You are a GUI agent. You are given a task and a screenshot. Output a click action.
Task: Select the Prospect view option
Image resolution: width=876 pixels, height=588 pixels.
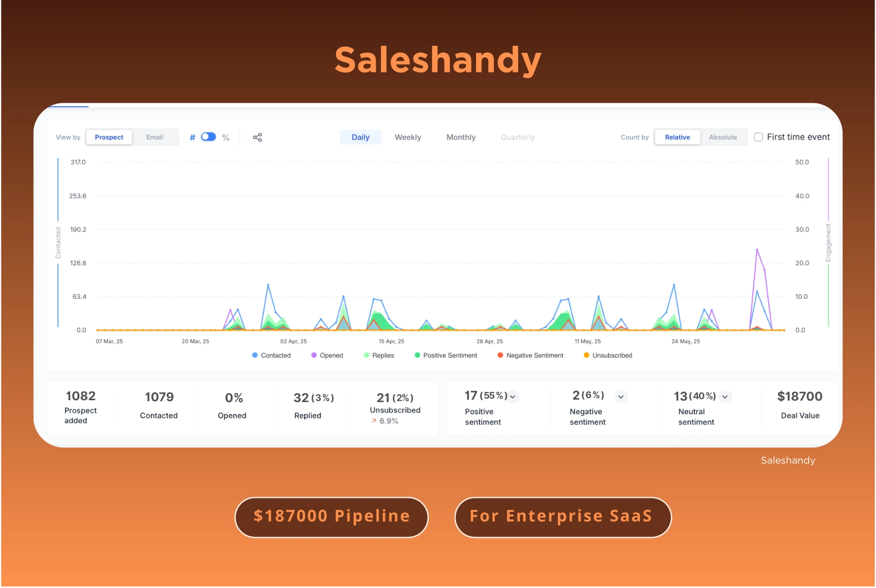(x=109, y=137)
